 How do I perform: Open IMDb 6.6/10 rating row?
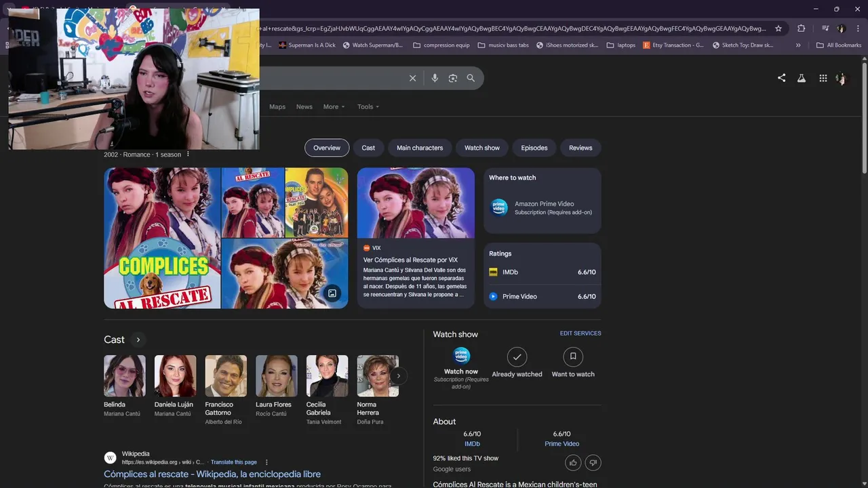click(x=542, y=272)
